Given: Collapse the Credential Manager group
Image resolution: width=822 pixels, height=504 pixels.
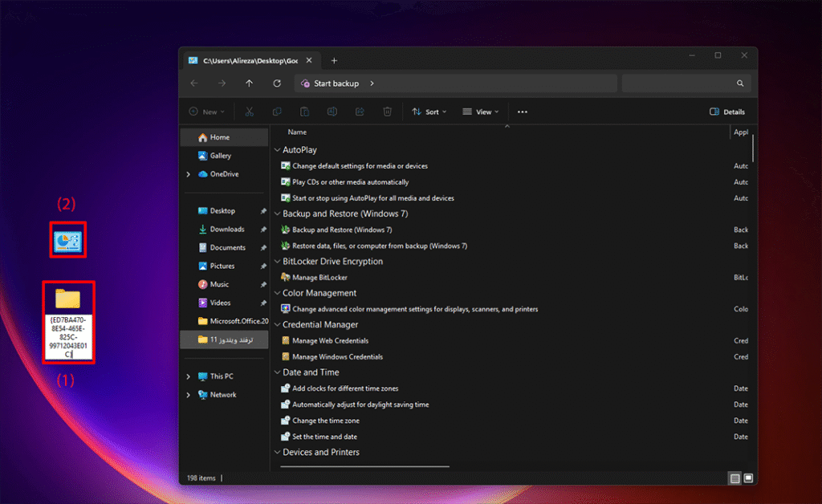Looking at the screenshot, I should pyautogui.click(x=277, y=325).
